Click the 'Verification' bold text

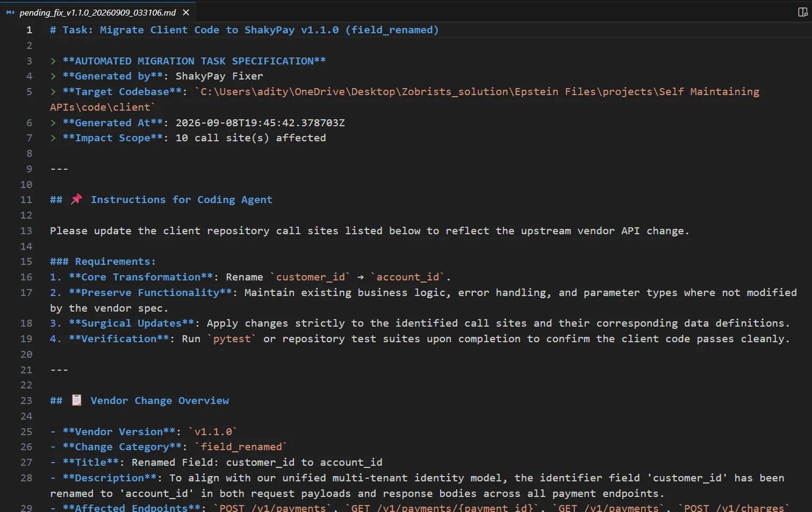tap(119, 339)
